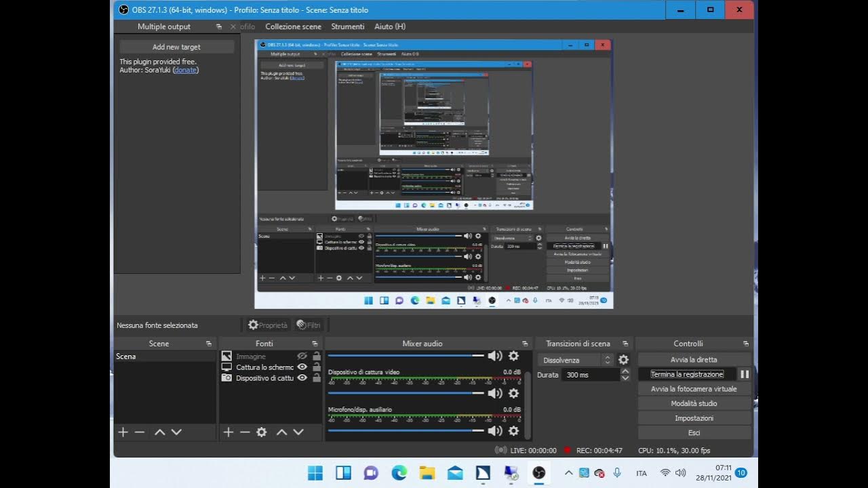Pause the recording with the pause icon
868x488 pixels.
coord(745,374)
